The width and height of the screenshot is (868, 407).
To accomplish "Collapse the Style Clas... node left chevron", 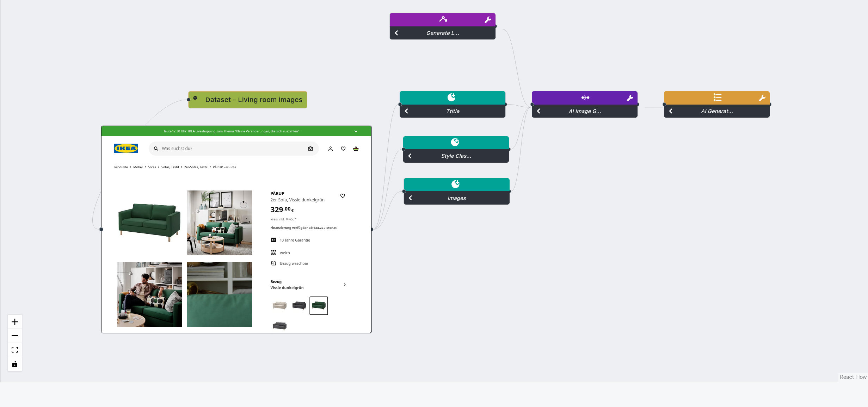I will [x=411, y=155].
